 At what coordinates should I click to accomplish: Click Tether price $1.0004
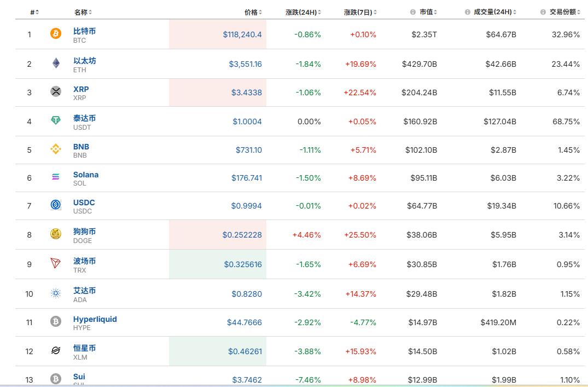(247, 121)
